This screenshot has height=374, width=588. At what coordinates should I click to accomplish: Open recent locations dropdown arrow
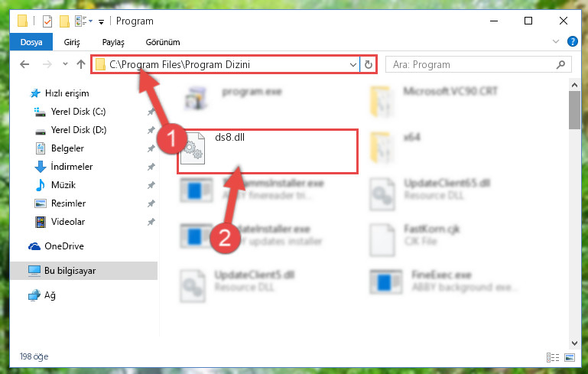tap(65, 64)
